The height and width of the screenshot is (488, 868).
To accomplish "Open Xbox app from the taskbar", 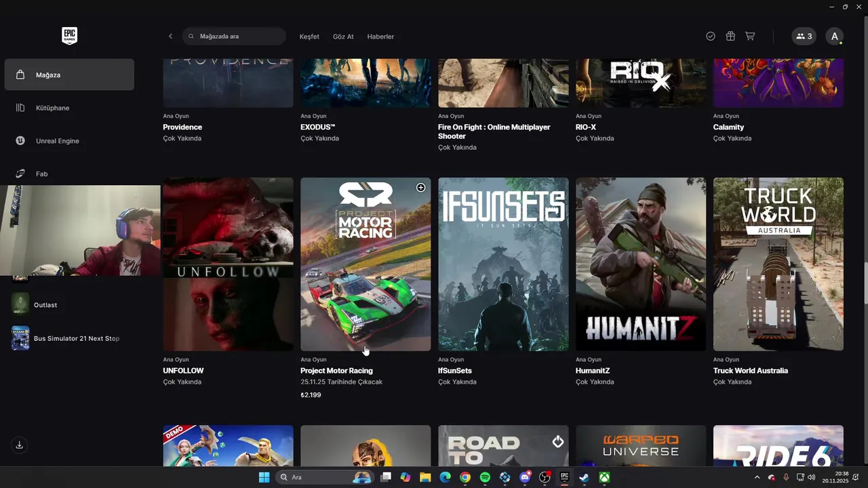I will pyautogui.click(x=604, y=477).
